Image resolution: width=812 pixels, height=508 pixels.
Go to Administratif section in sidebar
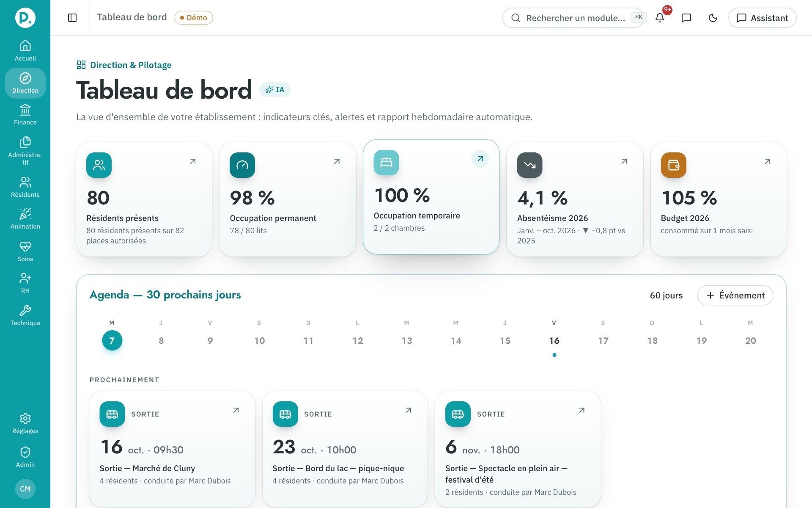pos(25,151)
